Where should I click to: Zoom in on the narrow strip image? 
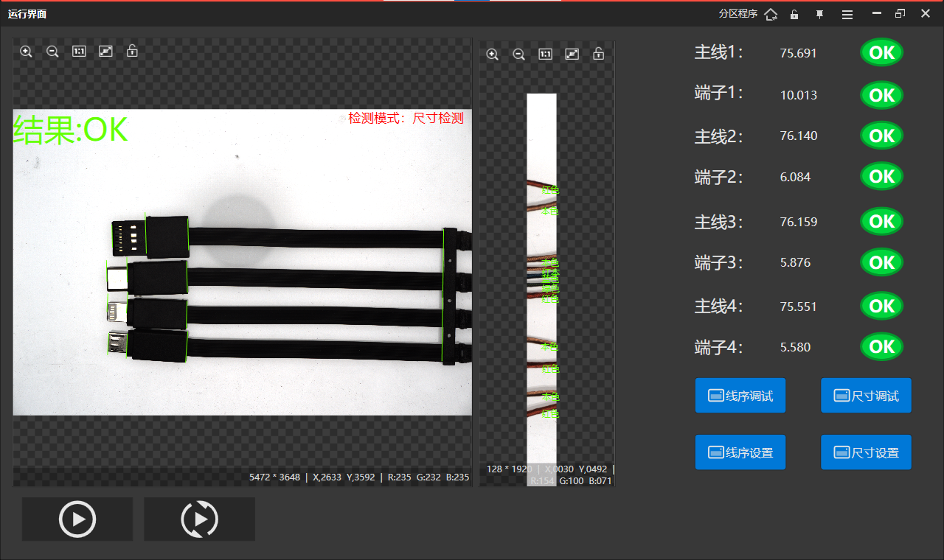coord(493,55)
